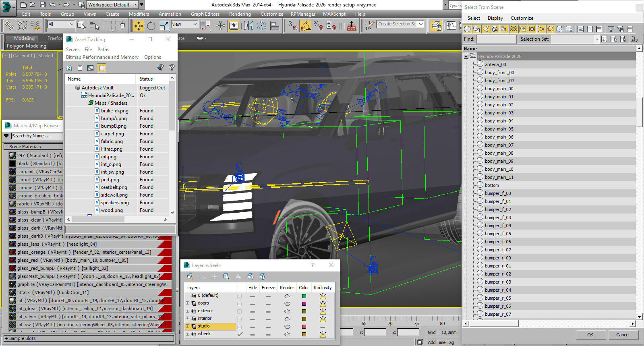Click OK in Select From Scene
644x346 pixels.
tap(590, 335)
